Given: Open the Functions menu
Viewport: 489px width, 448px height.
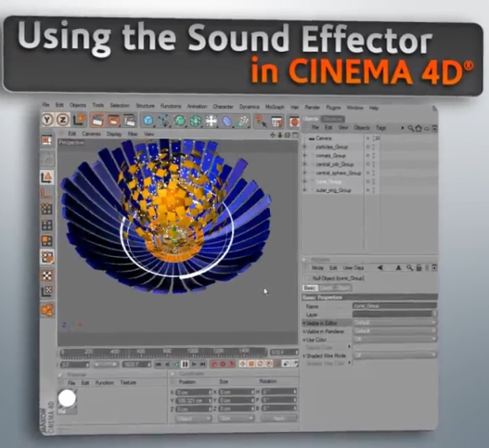Looking at the screenshot, I should [171, 106].
